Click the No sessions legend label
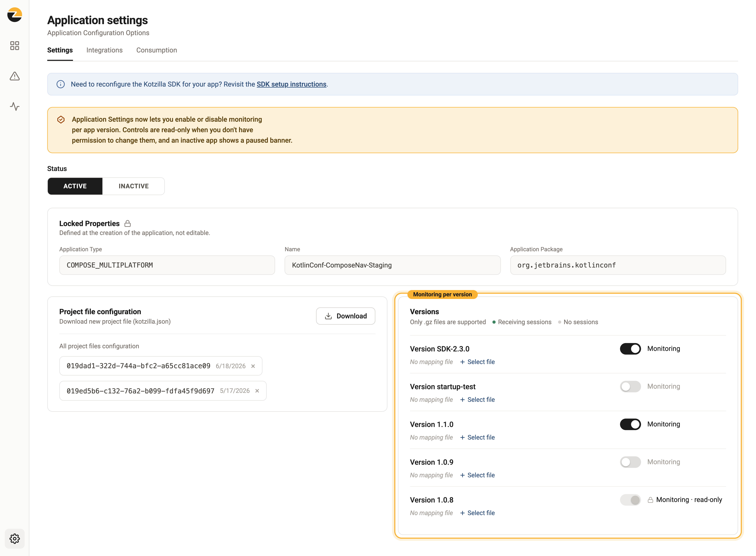Image resolution: width=756 pixels, height=556 pixels. [x=581, y=322]
